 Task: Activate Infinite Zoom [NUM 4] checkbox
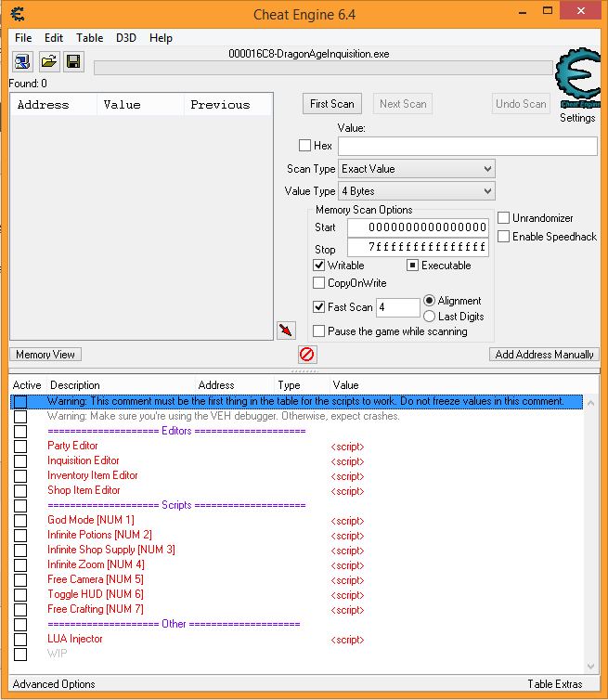(20, 565)
